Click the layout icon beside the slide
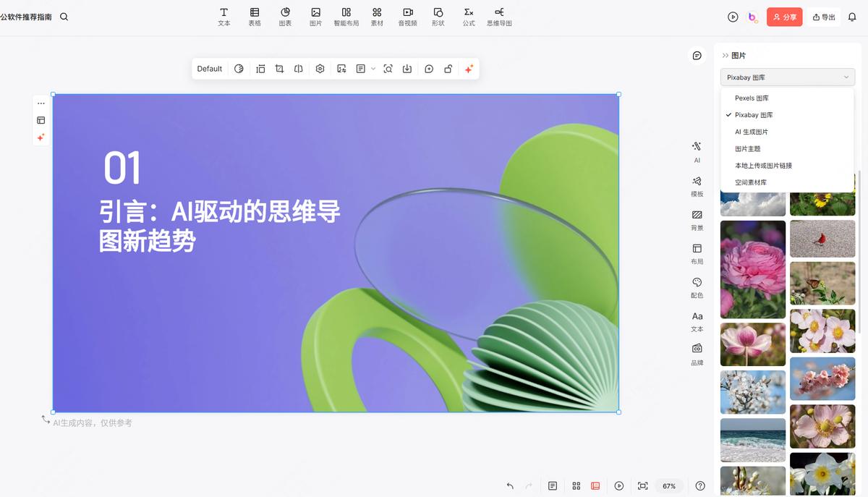This screenshot has height=497, width=868. [x=41, y=120]
